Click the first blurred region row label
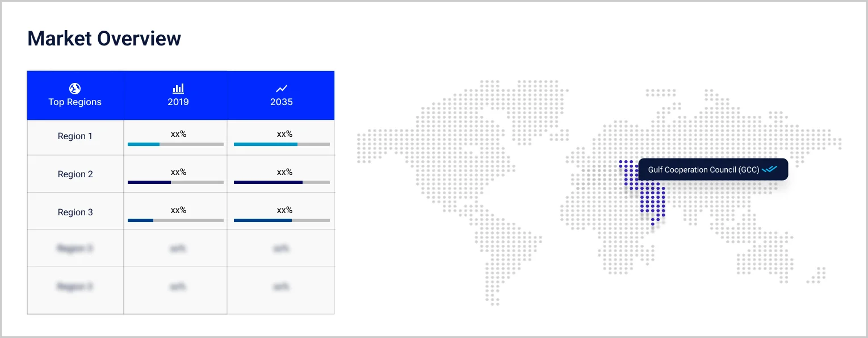 pyautogui.click(x=75, y=248)
